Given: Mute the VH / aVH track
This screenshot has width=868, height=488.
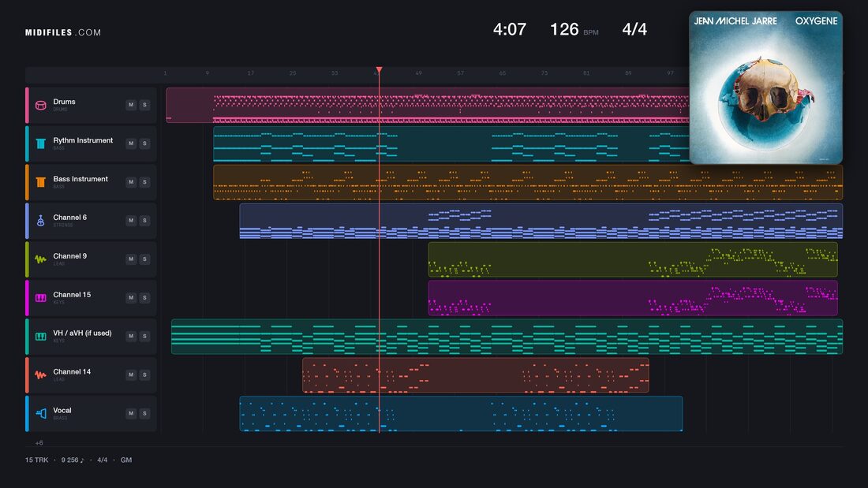Looking at the screenshot, I should (131, 336).
